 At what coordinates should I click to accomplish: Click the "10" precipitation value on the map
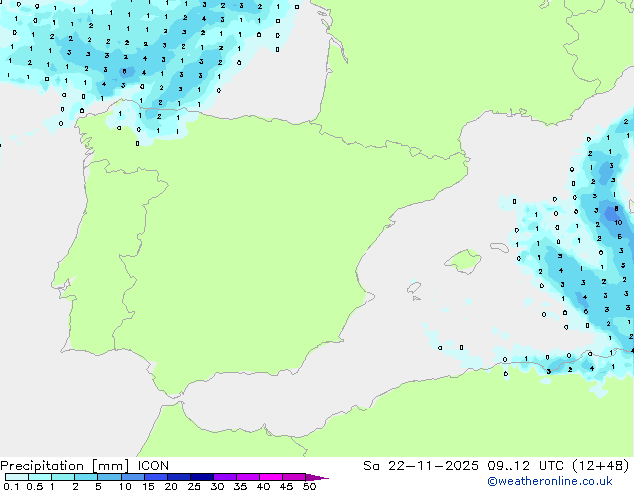point(618,222)
